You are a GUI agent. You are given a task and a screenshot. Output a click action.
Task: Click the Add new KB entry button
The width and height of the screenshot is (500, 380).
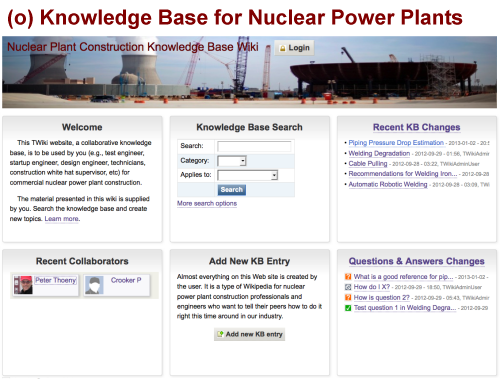coord(250,334)
